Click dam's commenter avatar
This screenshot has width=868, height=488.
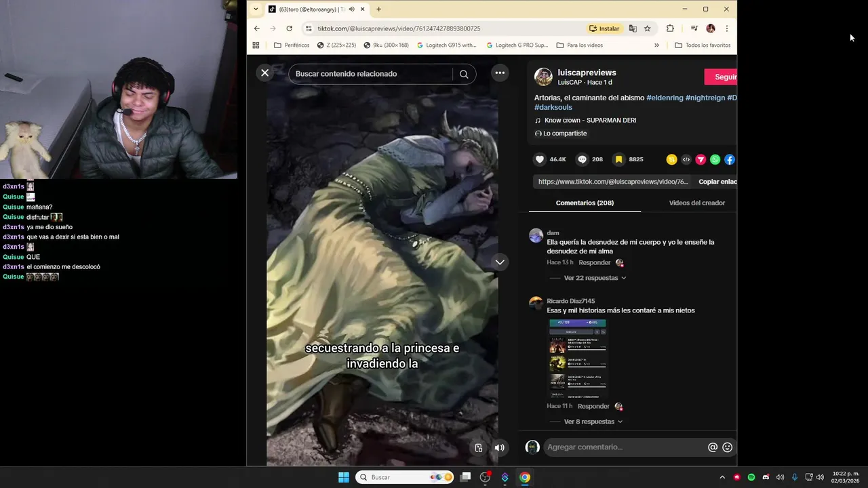click(x=536, y=236)
